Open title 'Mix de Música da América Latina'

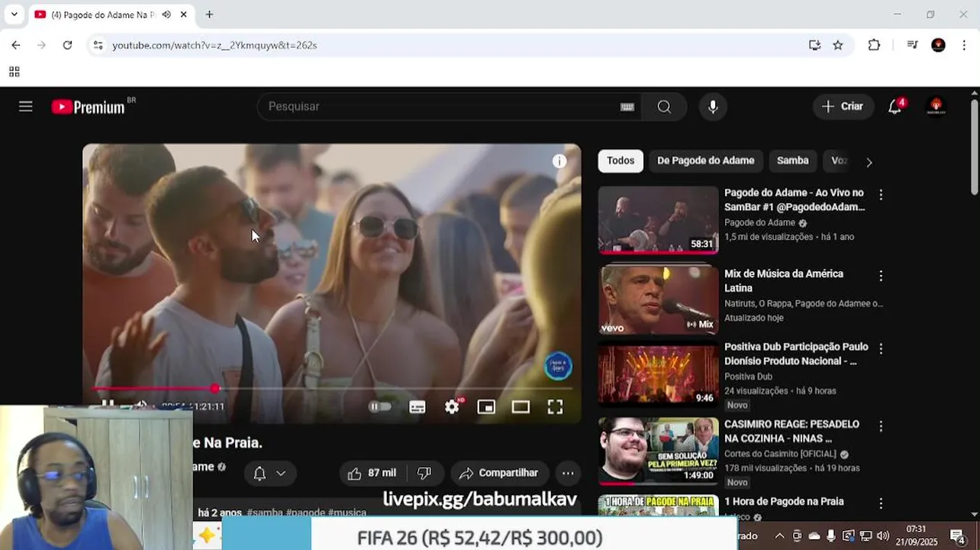[x=784, y=281]
